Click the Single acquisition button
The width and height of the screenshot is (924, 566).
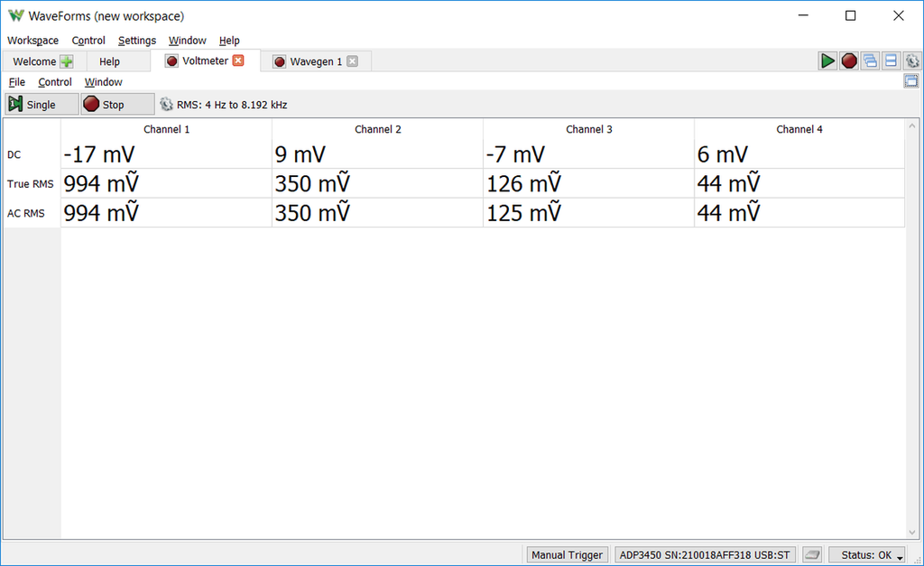click(x=41, y=105)
